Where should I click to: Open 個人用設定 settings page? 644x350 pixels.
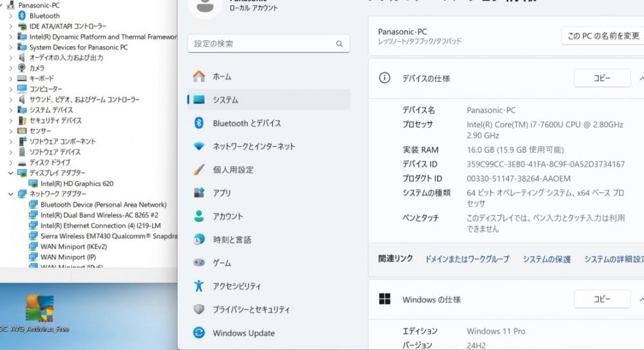tap(269, 169)
